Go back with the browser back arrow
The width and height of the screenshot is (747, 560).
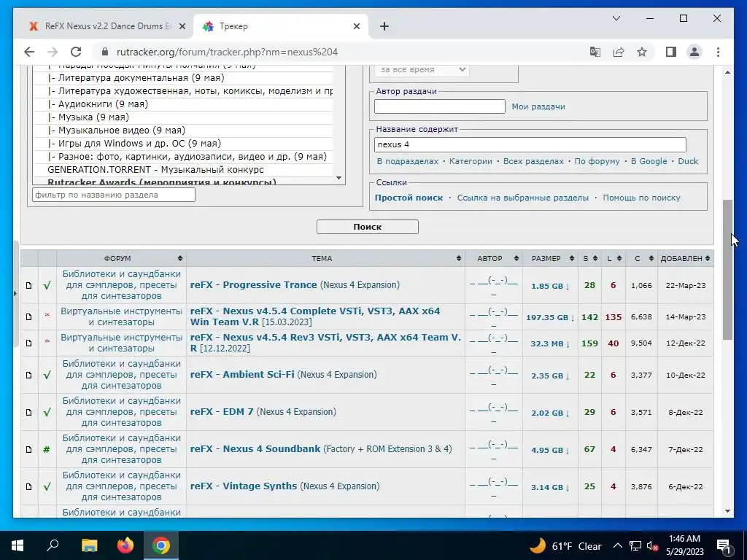[x=29, y=52]
